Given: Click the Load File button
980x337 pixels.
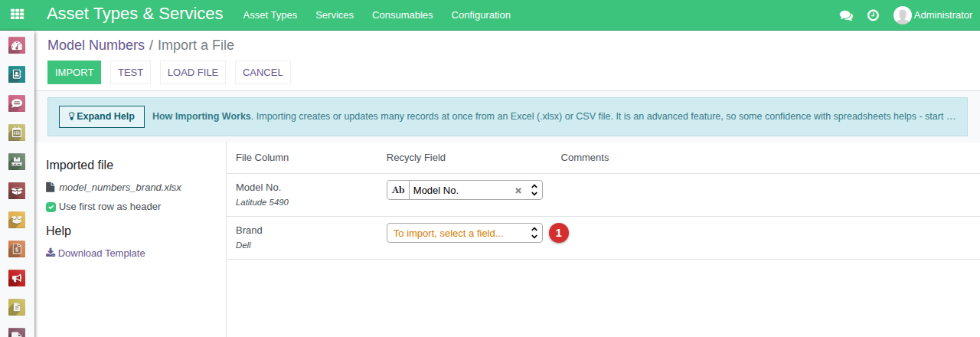Looking at the screenshot, I should [193, 73].
